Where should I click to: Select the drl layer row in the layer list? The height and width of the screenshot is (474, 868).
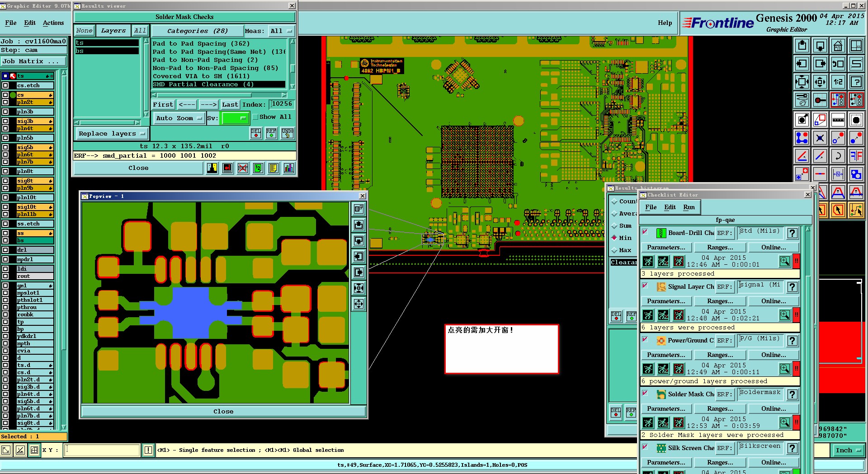coord(35,250)
